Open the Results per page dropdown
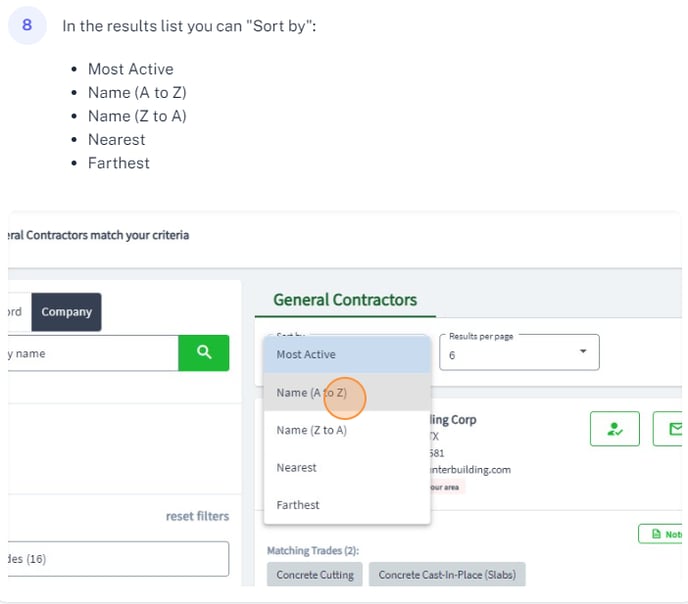 coord(519,352)
